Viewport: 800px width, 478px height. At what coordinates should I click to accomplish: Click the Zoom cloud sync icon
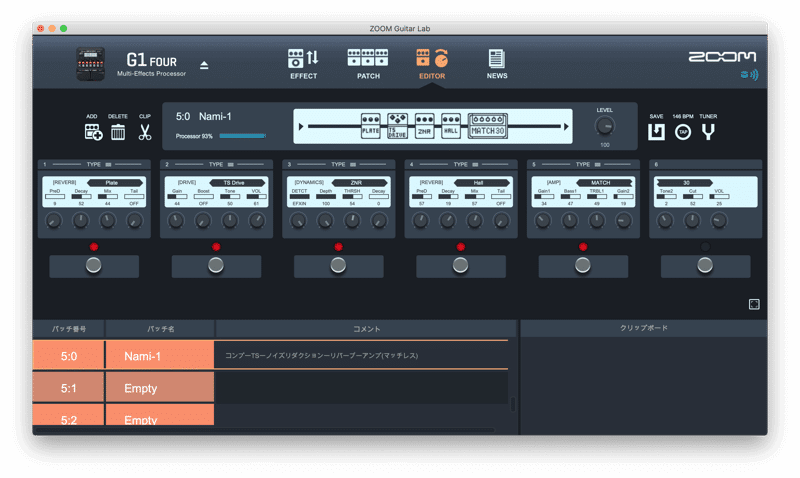pos(749,75)
